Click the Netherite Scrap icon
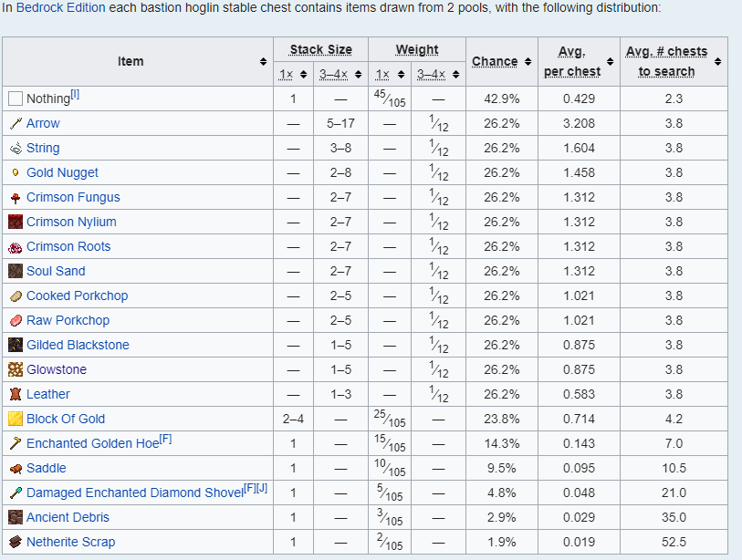 click(16, 542)
